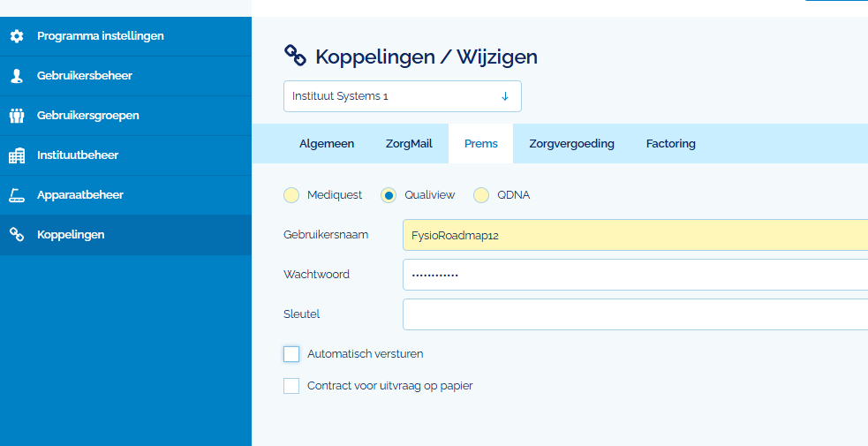Tick Contract voor uitvraag op papier

coord(291,386)
